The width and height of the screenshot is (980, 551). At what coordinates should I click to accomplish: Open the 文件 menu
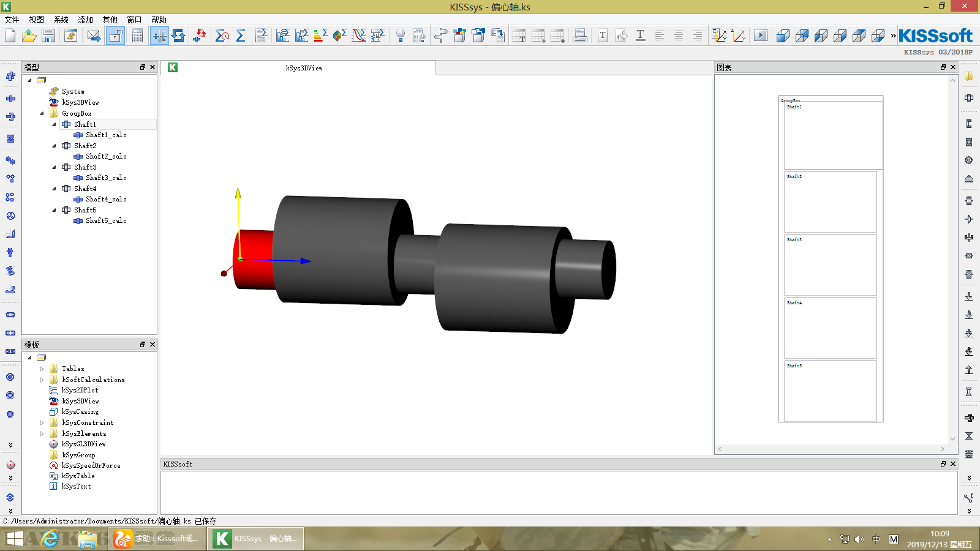point(12,20)
